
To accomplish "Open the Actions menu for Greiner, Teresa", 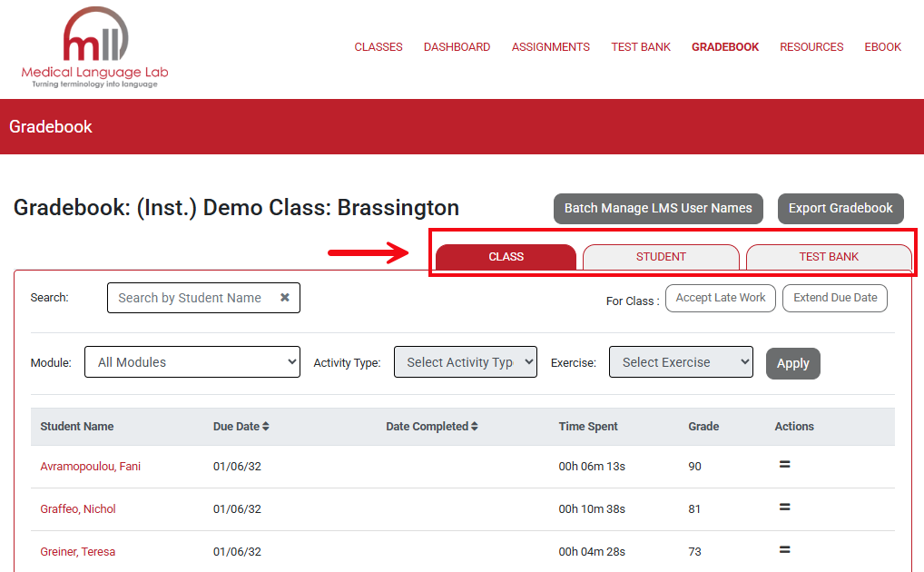I will click(x=784, y=550).
